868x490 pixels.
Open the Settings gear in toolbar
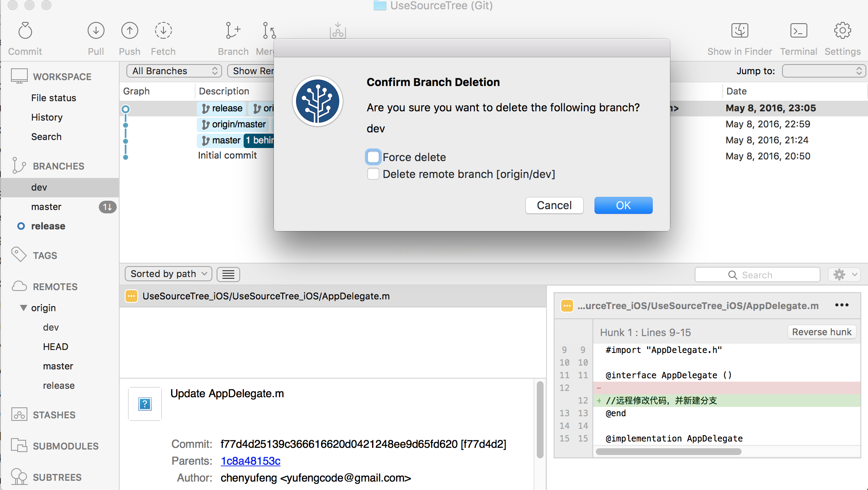pyautogui.click(x=842, y=31)
